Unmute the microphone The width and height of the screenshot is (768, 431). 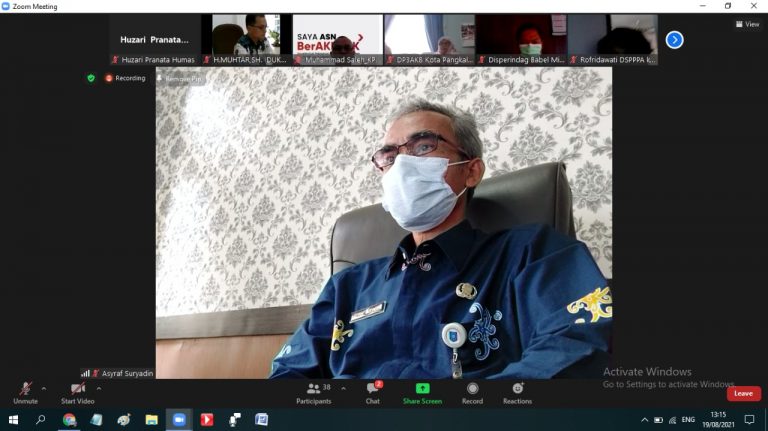pyautogui.click(x=25, y=392)
